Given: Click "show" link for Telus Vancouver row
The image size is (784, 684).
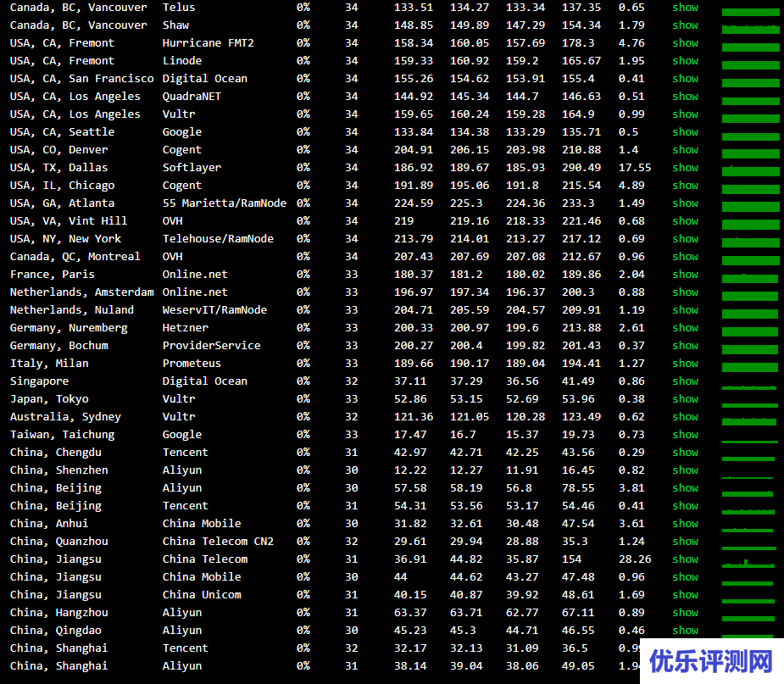Looking at the screenshot, I should (x=685, y=8).
